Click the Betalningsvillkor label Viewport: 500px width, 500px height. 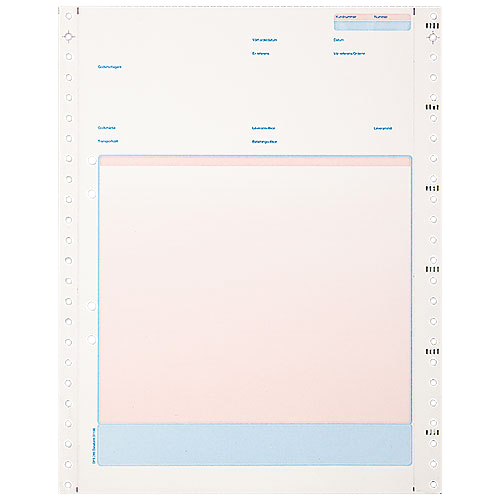tap(264, 142)
